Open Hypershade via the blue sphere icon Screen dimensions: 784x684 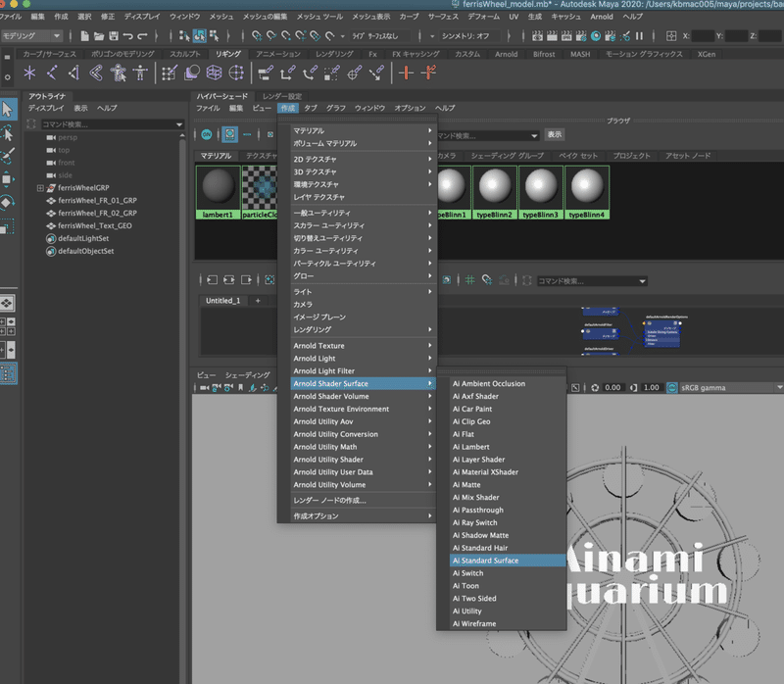tap(596, 36)
